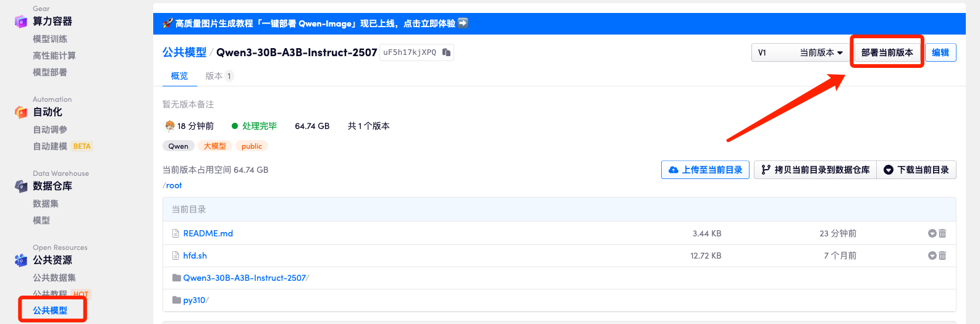Click 拷贝当前目录到数据仓库 button
The width and height of the screenshot is (980, 324).
coord(816,170)
